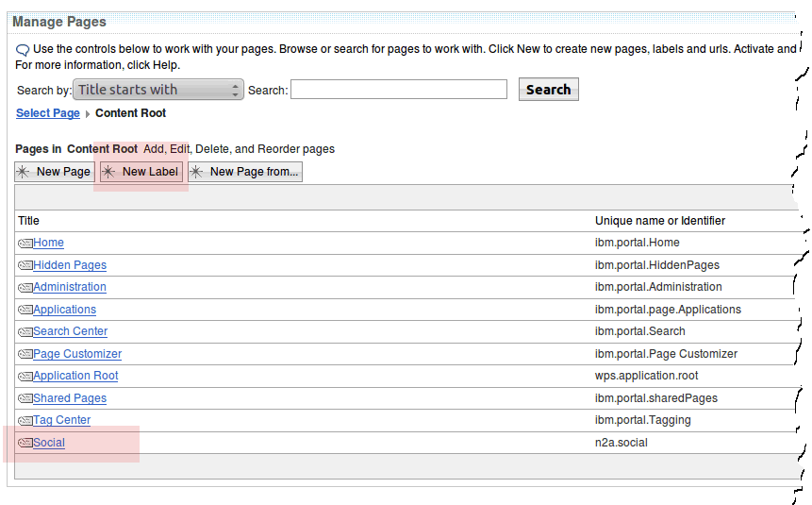Viewport: 812px width, 505px height.
Task: Click the asterisk icon on New Label
Action: coord(108,172)
